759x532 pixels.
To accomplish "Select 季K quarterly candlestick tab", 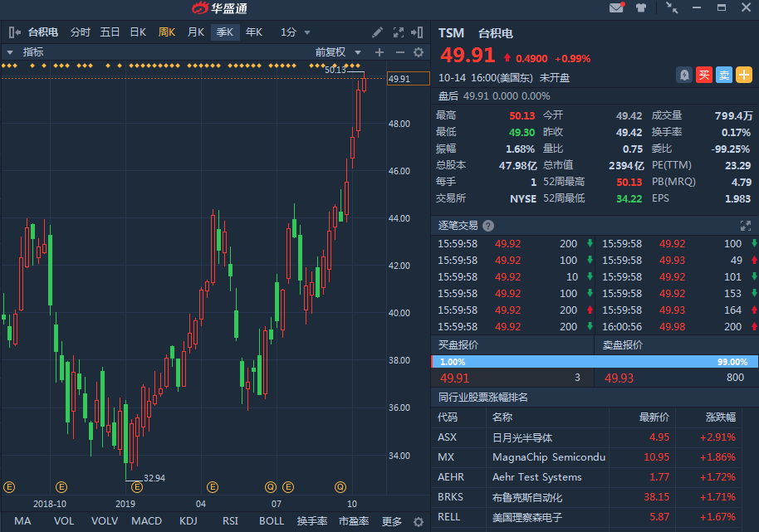I will pyautogui.click(x=225, y=32).
